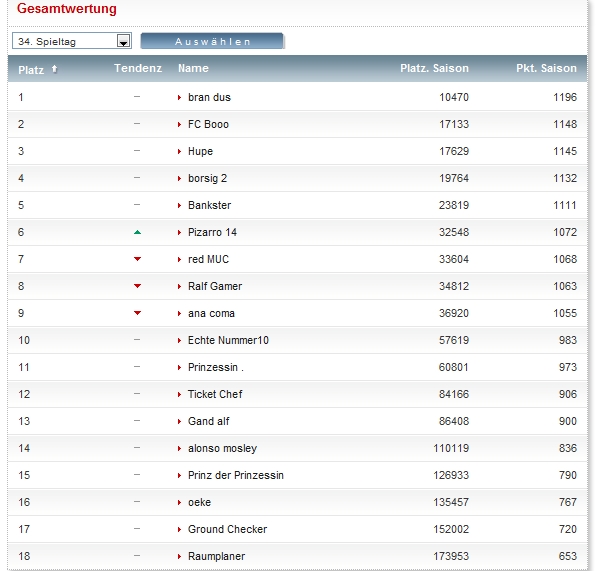
Task: Click the red down tendency arrow for ana coma
Action: (137, 313)
